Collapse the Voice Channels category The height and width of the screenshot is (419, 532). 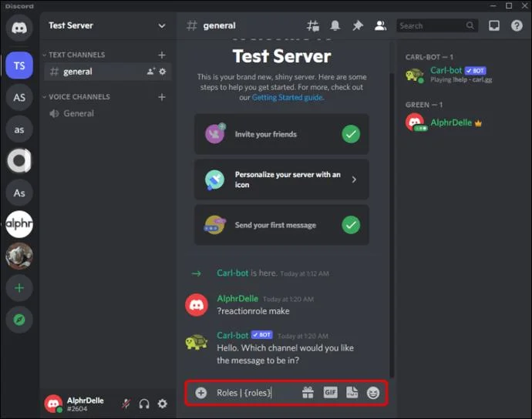tap(76, 97)
